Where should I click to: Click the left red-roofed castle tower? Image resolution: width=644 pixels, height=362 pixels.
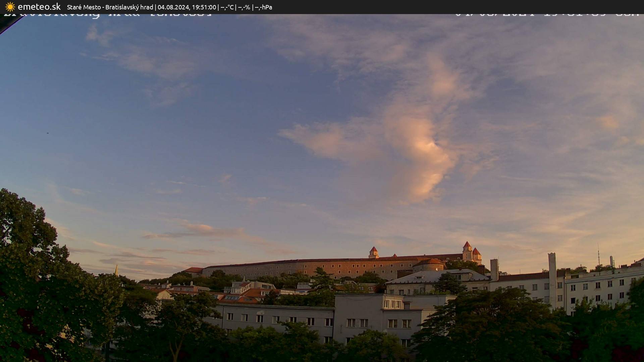coord(373,252)
